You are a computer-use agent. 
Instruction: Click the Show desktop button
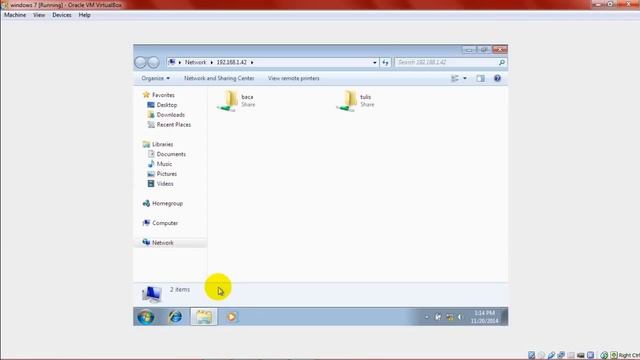pos(505,317)
